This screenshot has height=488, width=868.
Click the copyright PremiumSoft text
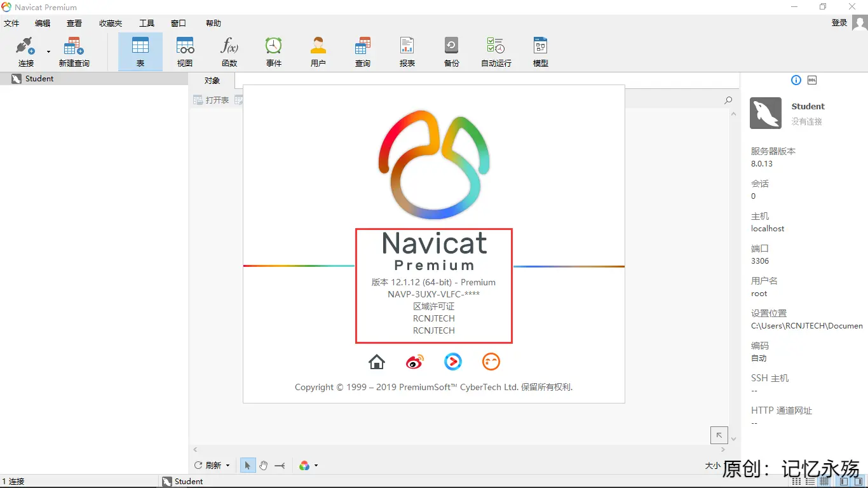[434, 387]
